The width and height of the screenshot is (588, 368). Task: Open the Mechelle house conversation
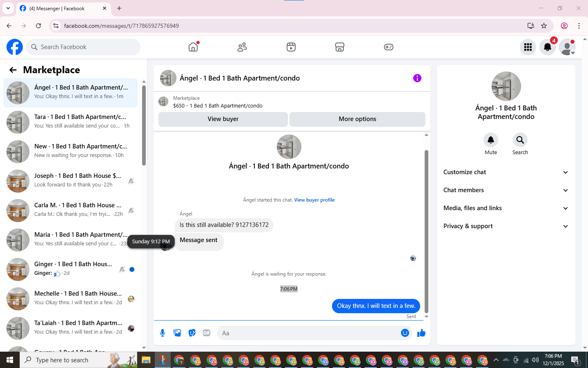coord(70,299)
